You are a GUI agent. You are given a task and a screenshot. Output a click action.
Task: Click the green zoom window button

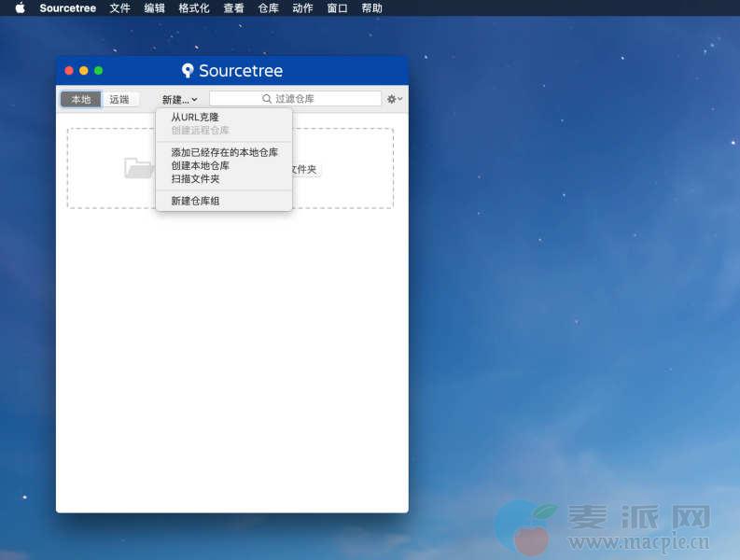[99, 71]
